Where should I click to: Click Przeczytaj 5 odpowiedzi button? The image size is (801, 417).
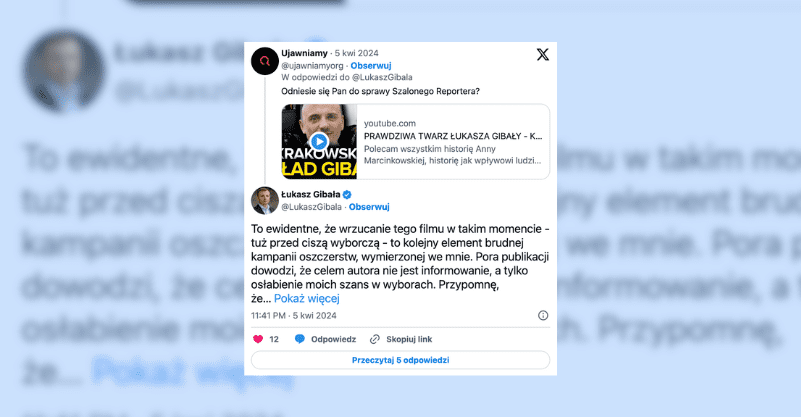tap(400, 360)
